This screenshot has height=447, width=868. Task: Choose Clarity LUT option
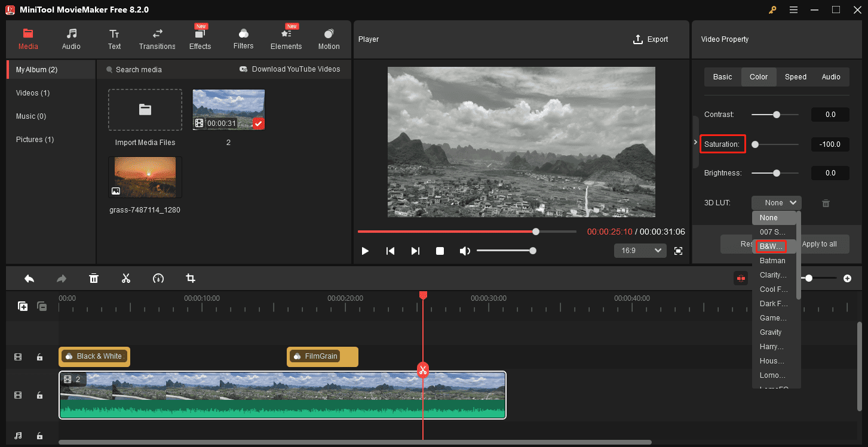[x=774, y=275]
